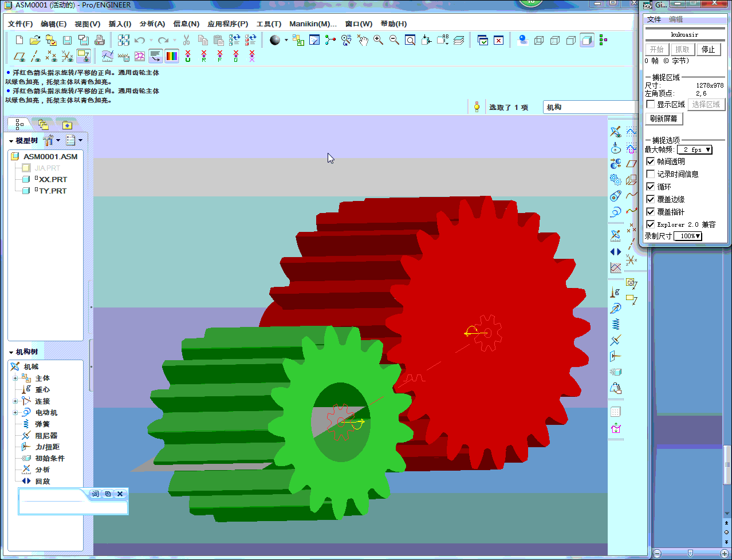732x560 pixels.
Task: Uncheck the 覆盖指针 checkbox
Action: click(651, 212)
